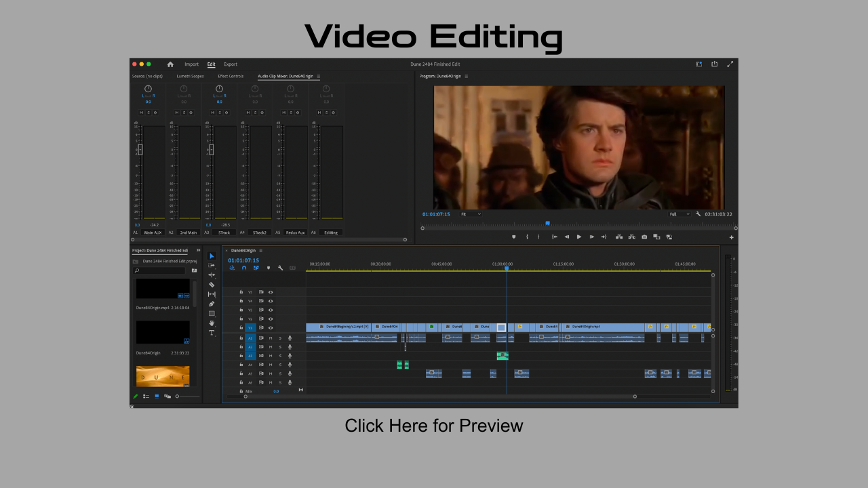
Task: Open the Lumetri Scopes tab
Action: pyautogui.click(x=190, y=77)
